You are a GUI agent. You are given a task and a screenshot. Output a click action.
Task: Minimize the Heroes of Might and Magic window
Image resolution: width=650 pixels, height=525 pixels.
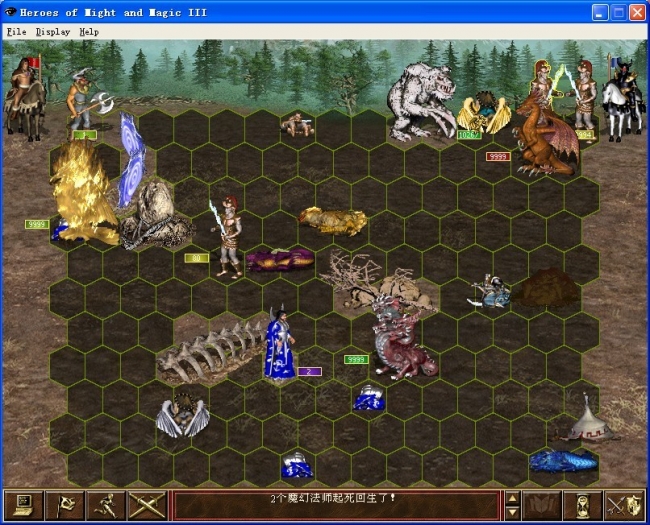point(599,12)
